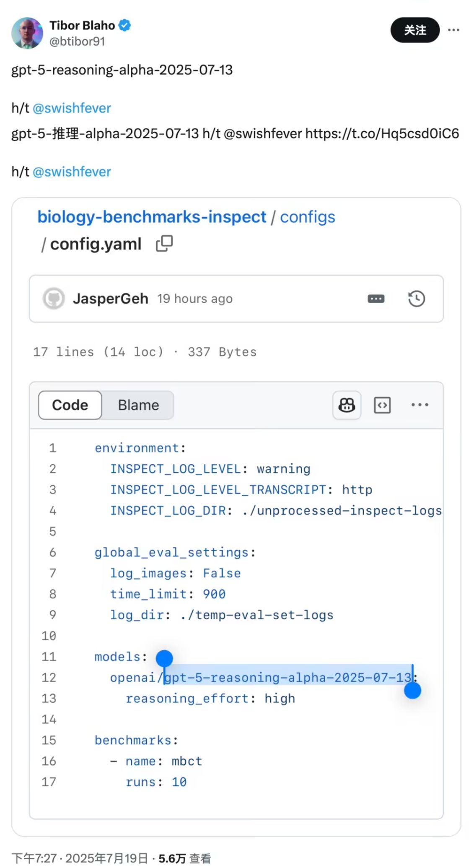The width and height of the screenshot is (469, 868).
Task: Open the Copilot icon button
Action: 347,405
